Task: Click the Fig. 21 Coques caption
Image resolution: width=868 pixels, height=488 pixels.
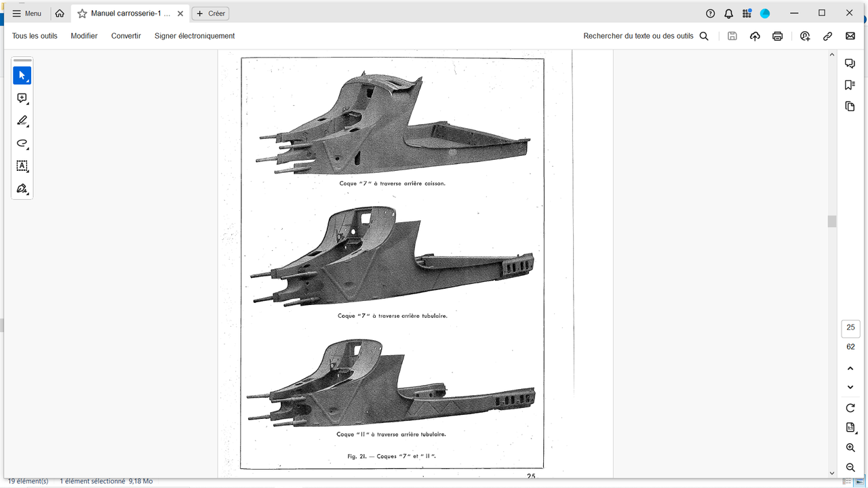Action: (391, 456)
